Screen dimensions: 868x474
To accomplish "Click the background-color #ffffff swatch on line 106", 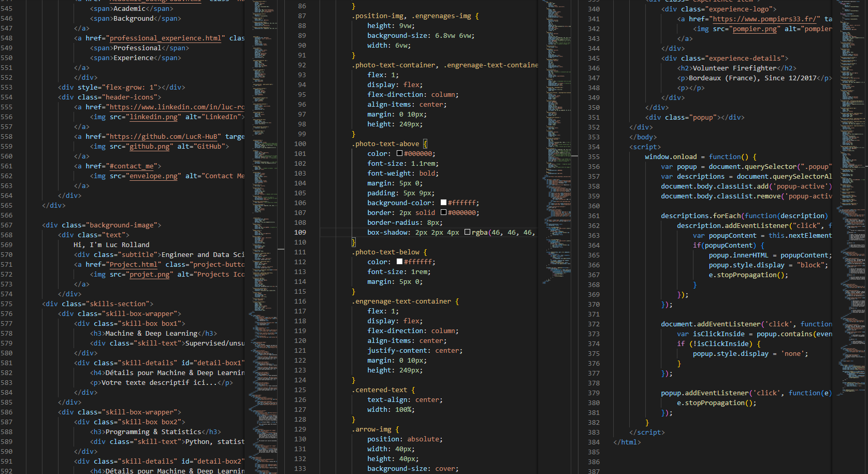I will click(443, 203).
